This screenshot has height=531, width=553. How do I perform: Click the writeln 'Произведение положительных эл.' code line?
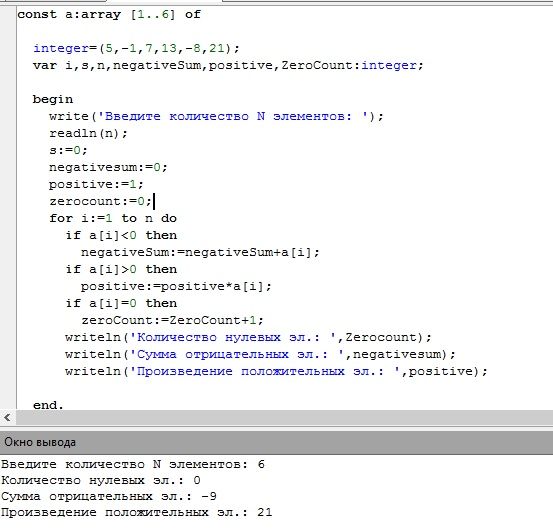tap(276, 371)
